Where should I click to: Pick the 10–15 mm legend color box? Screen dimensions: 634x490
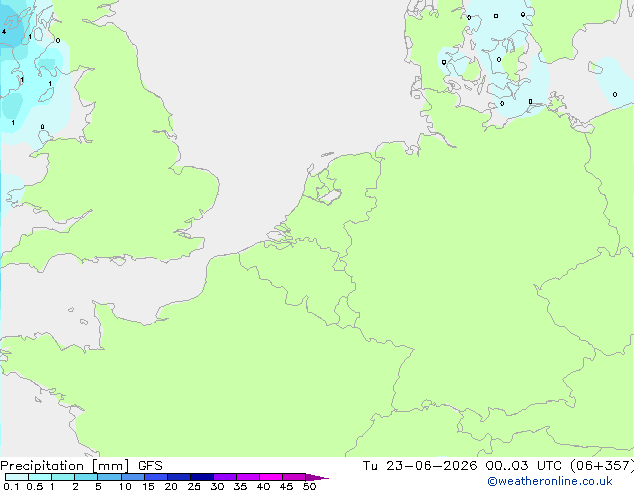[133, 477]
